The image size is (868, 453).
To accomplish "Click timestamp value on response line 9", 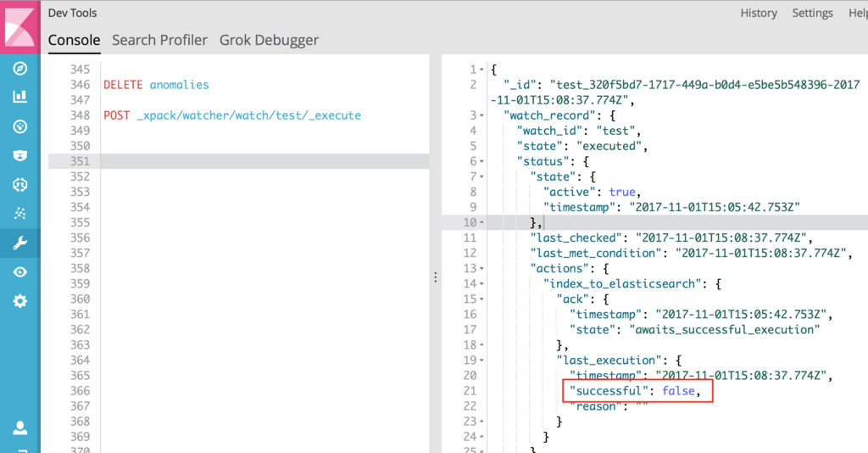I will click(x=715, y=207).
